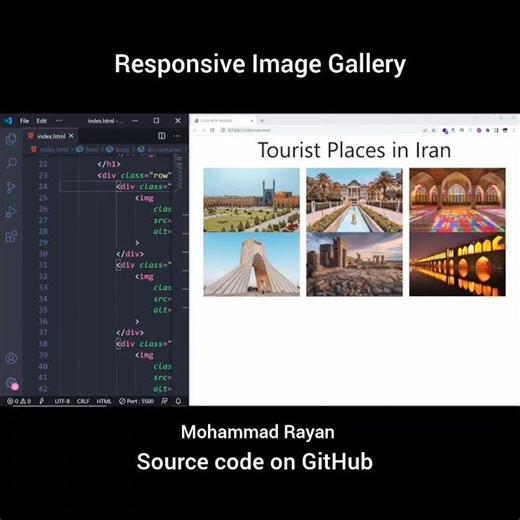Open the browser three-dot menu
Viewport: 520px width, 520px height.
click(x=514, y=130)
